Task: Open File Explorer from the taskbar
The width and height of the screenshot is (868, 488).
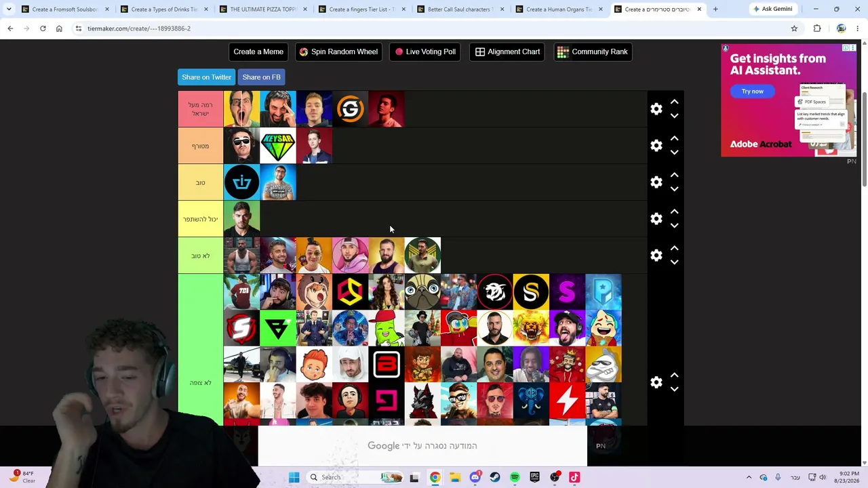Action: coord(454,477)
